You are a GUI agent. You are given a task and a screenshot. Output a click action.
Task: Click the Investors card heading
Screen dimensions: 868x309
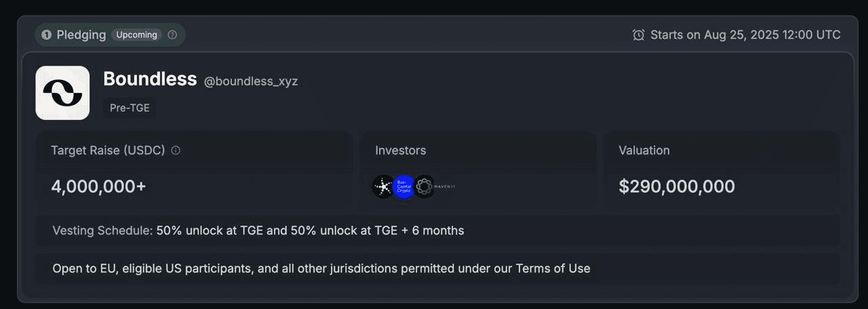401,150
